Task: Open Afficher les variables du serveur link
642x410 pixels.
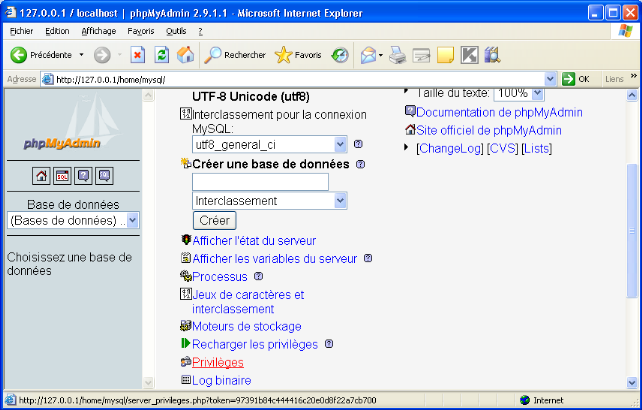Action: click(275, 258)
